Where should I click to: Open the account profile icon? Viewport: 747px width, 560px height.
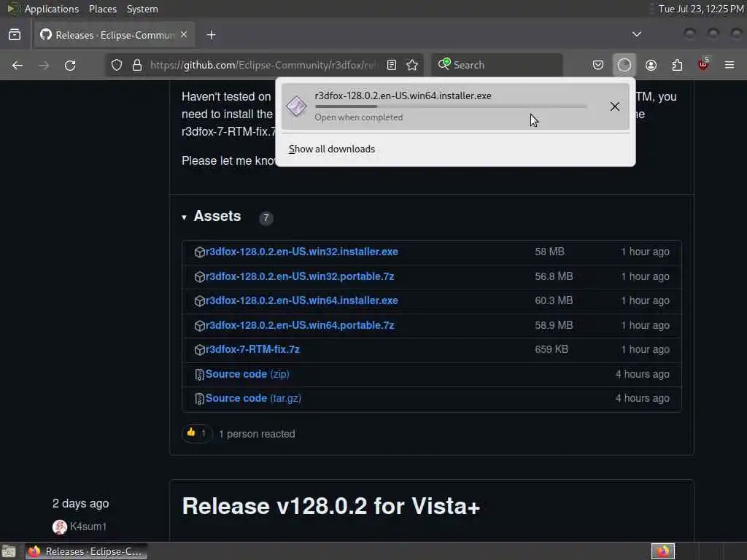coord(651,65)
